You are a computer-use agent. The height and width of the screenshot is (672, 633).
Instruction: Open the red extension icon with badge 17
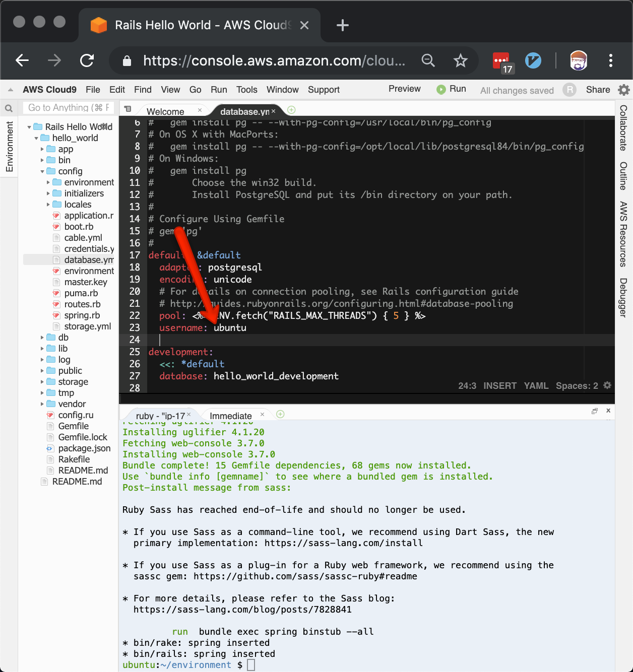coord(502,62)
